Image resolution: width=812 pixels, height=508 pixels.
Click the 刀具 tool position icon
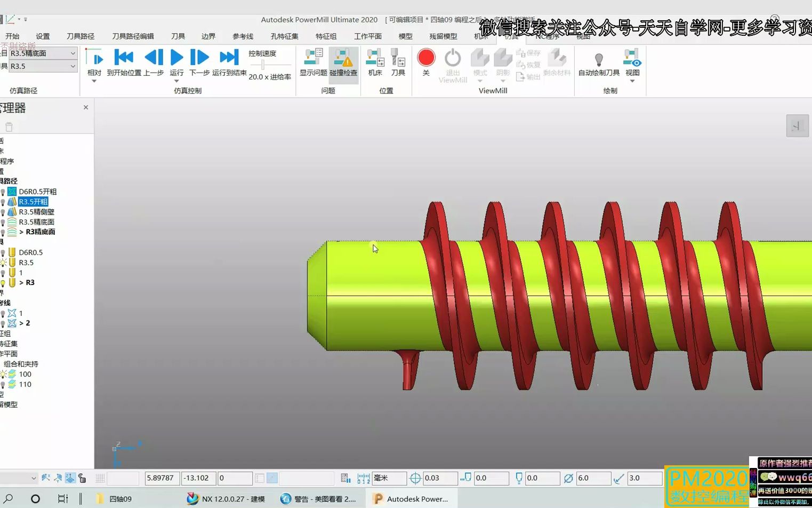398,57
